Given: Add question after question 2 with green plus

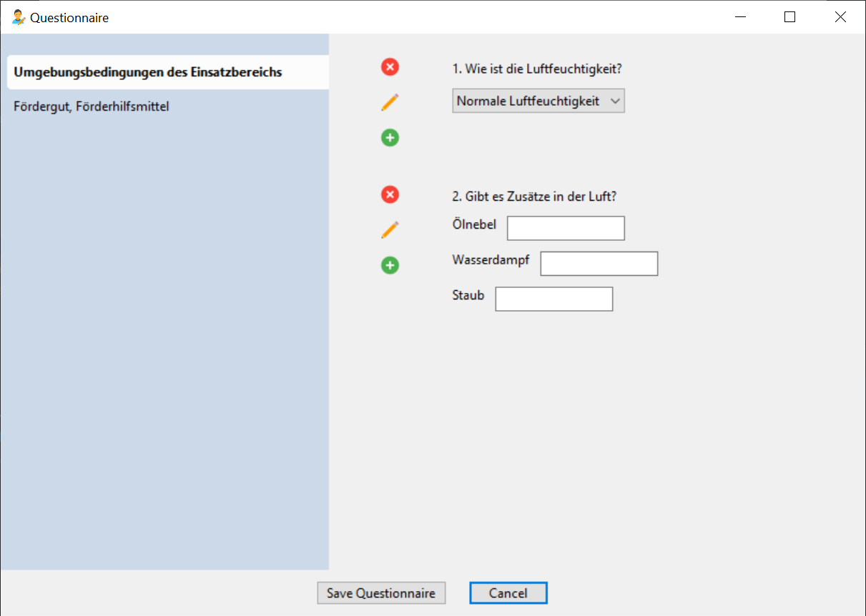Looking at the screenshot, I should (390, 266).
